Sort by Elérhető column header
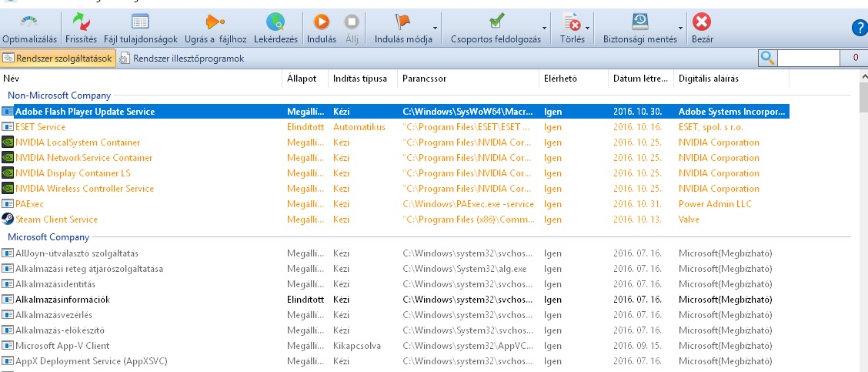868x372 pixels. 573,79
